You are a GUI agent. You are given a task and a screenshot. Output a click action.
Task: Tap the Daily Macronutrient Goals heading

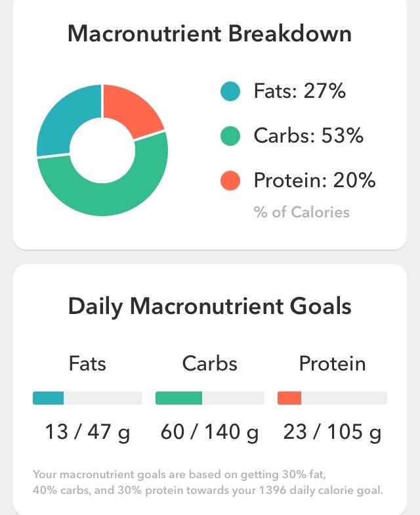coord(210,306)
